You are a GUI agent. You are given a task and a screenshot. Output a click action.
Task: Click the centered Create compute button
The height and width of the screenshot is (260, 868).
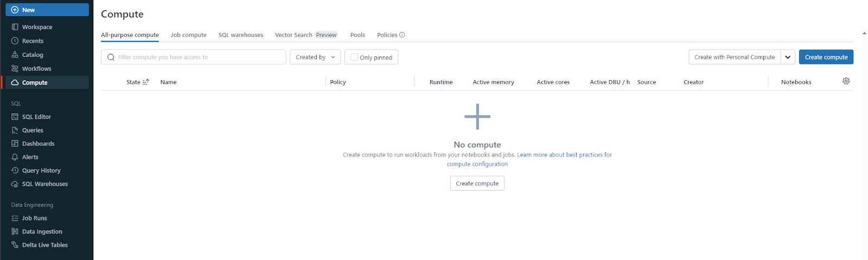[x=477, y=183]
